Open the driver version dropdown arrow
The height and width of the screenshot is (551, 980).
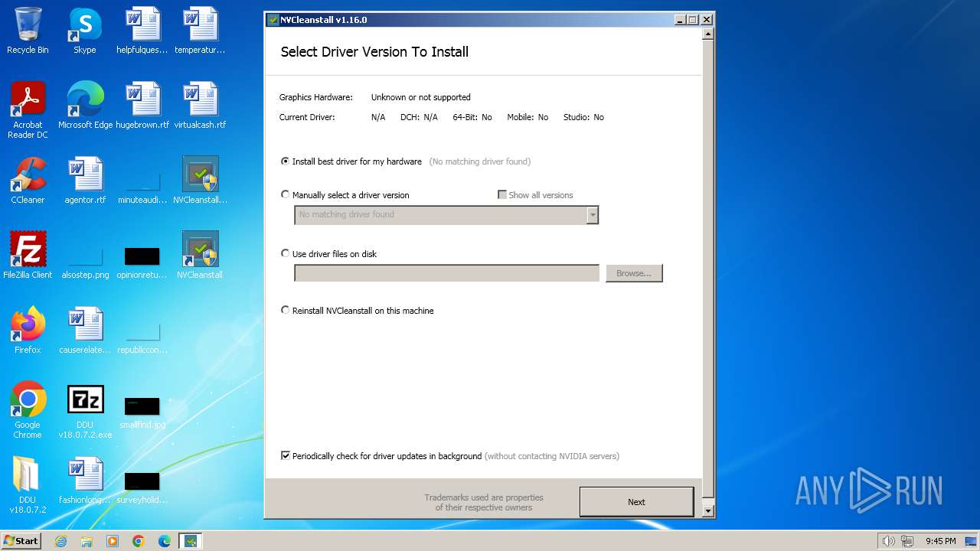[592, 215]
